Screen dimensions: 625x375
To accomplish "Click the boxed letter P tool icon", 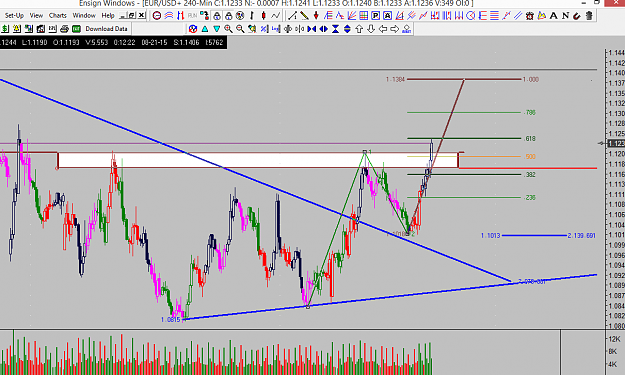I will pyautogui.click(x=375, y=16).
